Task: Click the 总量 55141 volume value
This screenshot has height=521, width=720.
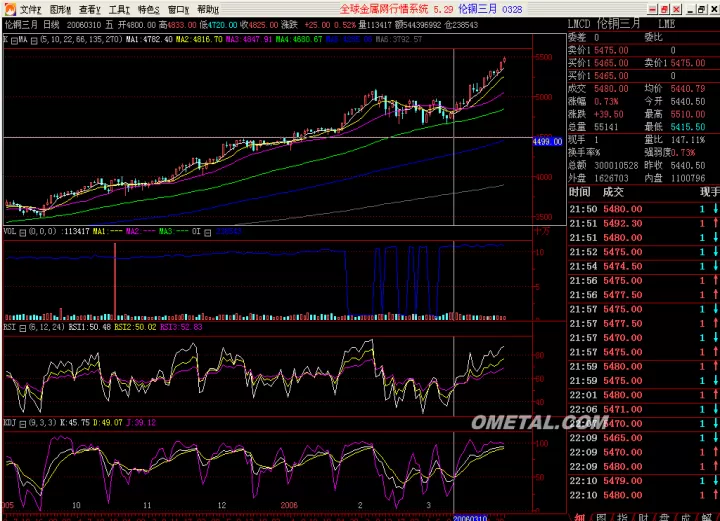Action: (593, 127)
